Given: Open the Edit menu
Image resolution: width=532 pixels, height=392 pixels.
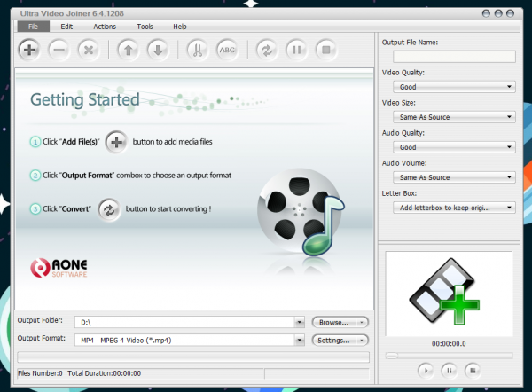Looking at the screenshot, I should point(66,27).
